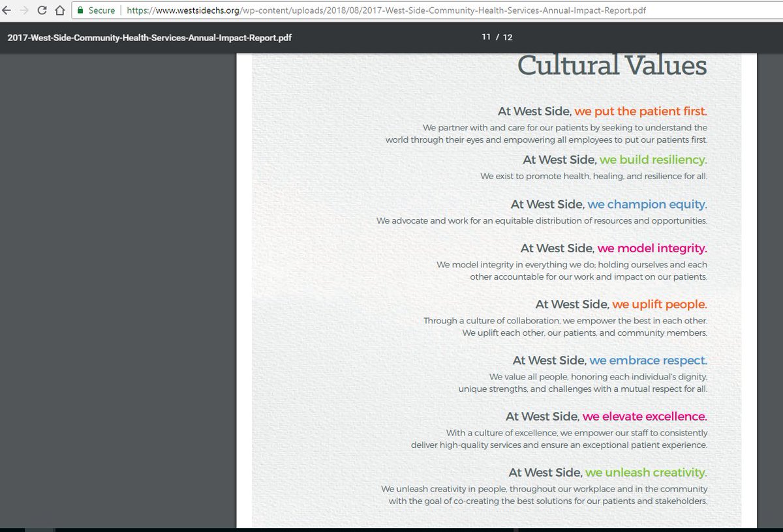
Task: Focus the address bar with westsidechs.org URL
Action: [385, 10]
